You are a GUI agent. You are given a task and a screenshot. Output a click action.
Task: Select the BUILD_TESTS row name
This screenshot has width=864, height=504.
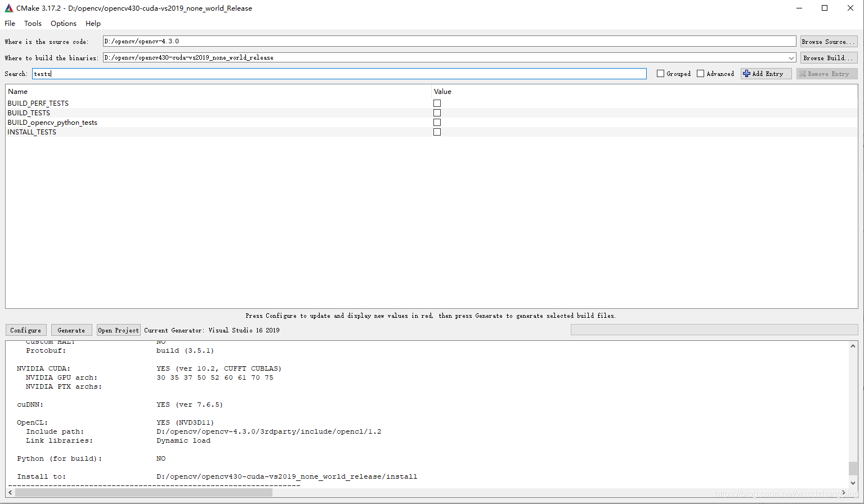click(29, 113)
